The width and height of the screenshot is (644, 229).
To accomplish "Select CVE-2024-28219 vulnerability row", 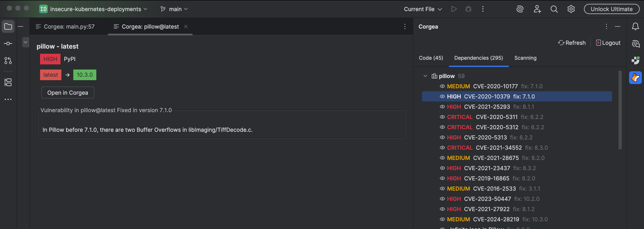I will [x=517, y=219].
